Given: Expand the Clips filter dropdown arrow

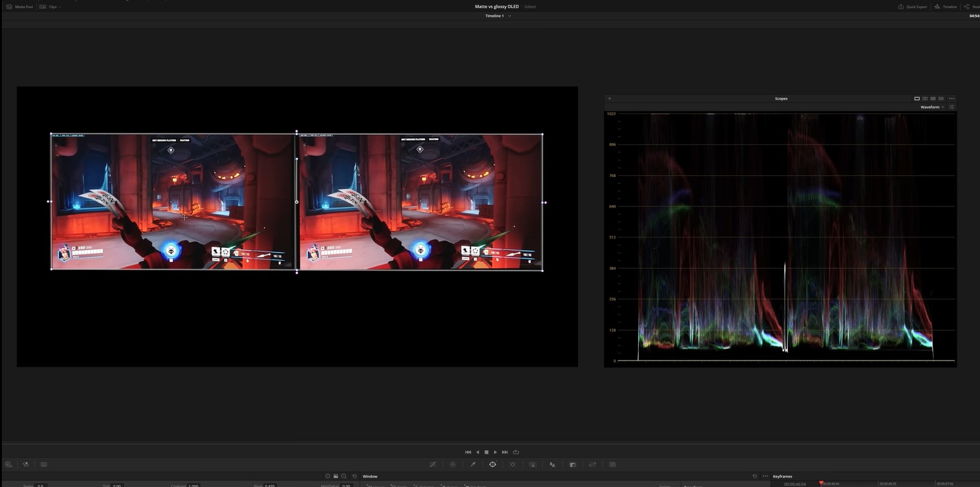Looking at the screenshot, I should [60, 7].
